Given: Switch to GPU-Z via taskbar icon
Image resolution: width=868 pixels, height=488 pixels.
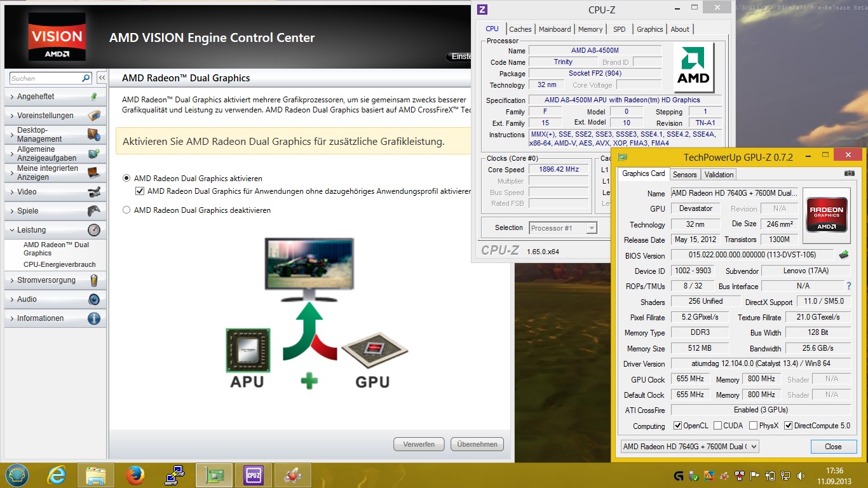Looking at the screenshot, I should click(x=214, y=475).
